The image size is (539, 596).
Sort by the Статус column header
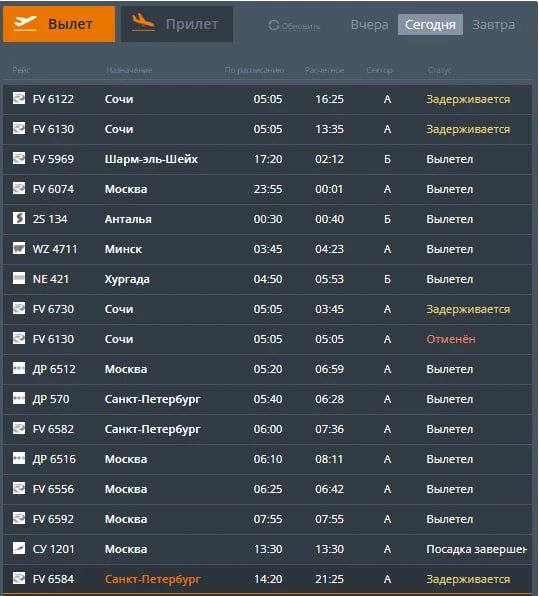tap(439, 70)
